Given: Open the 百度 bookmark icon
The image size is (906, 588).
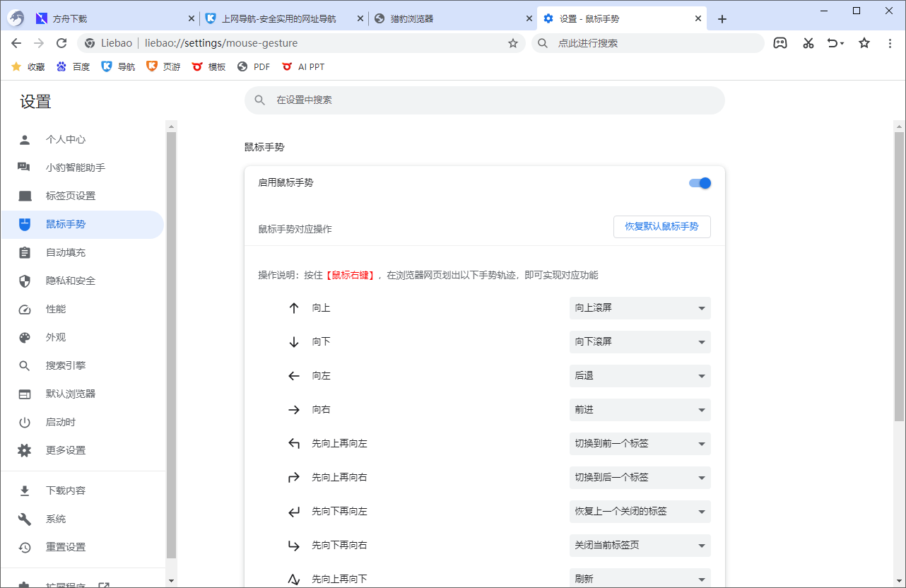Looking at the screenshot, I should pyautogui.click(x=73, y=66).
